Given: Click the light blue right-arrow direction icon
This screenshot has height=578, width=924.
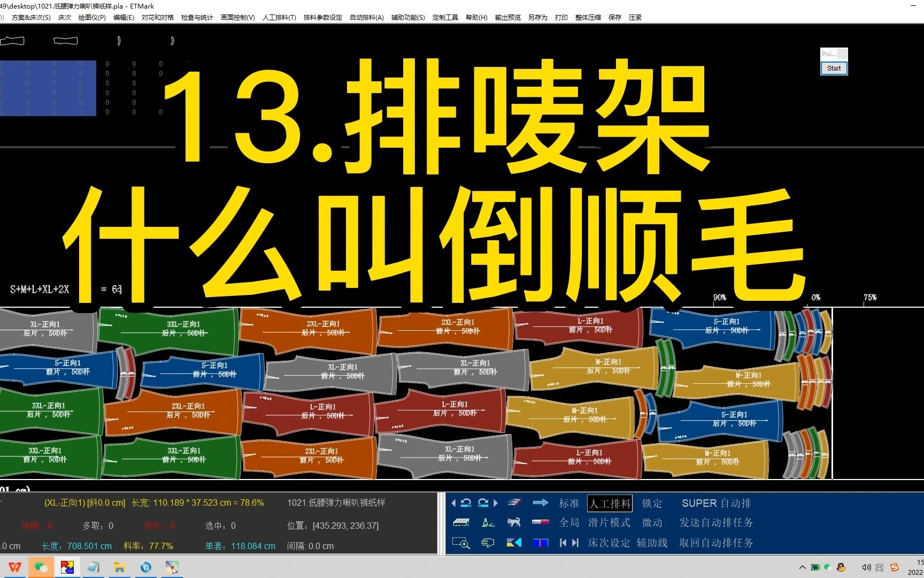Looking at the screenshot, I should pyautogui.click(x=541, y=503).
